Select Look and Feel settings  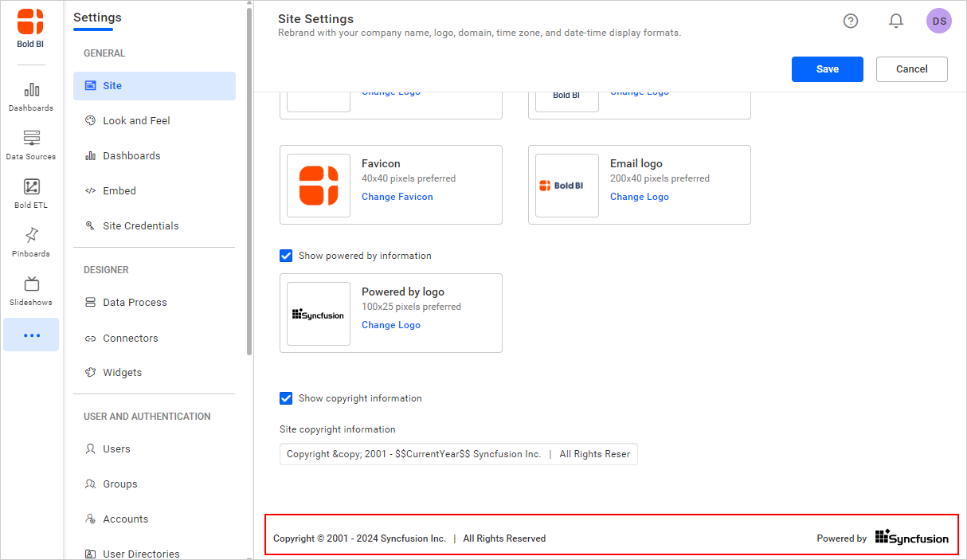tap(136, 121)
